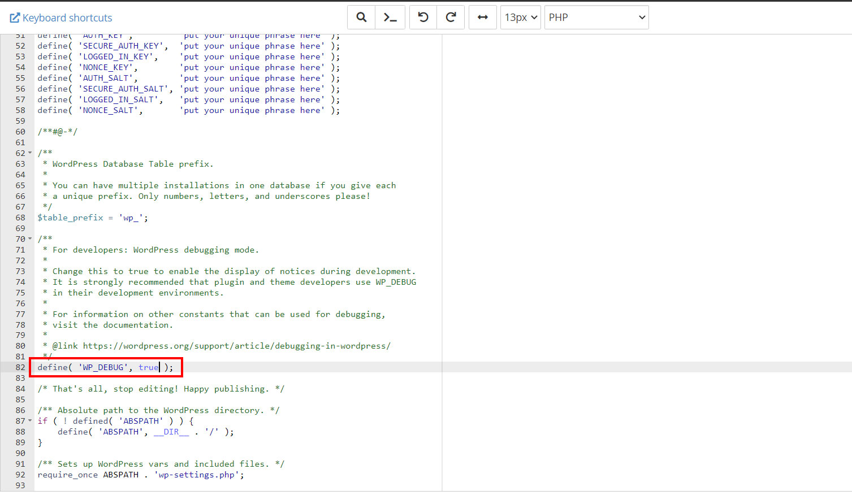Click 'SECURE_AUTH_KEY' on line 52
The height and width of the screenshot is (504, 852).
pos(121,46)
